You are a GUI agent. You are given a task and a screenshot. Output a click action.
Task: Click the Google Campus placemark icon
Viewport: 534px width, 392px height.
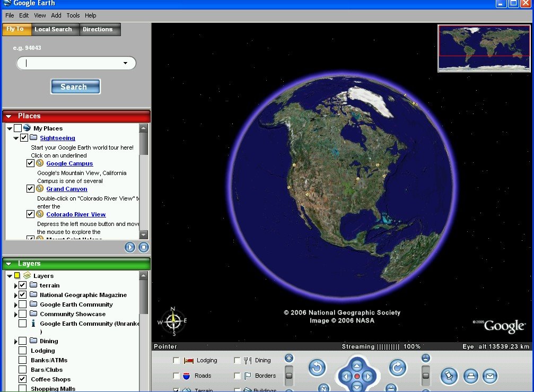point(40,163)
